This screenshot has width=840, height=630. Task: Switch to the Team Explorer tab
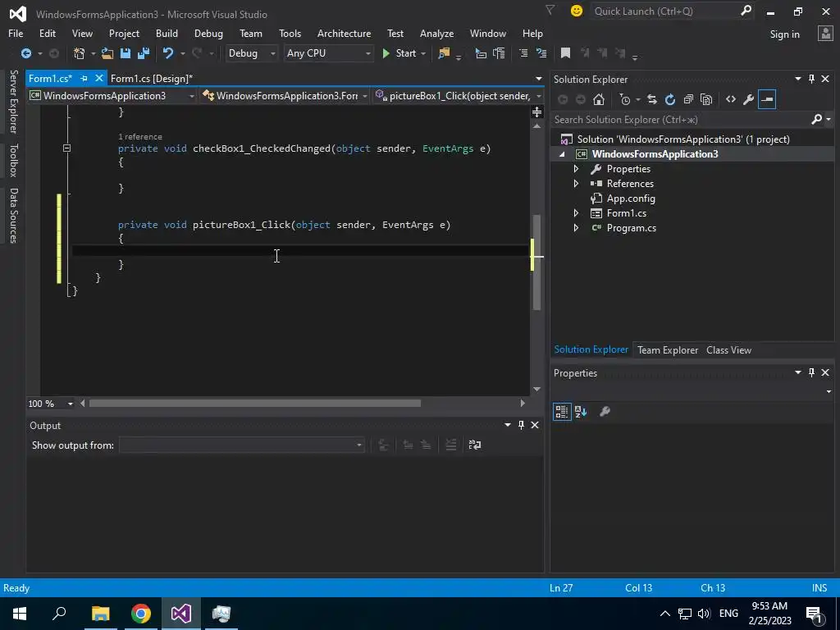(668, 349)
